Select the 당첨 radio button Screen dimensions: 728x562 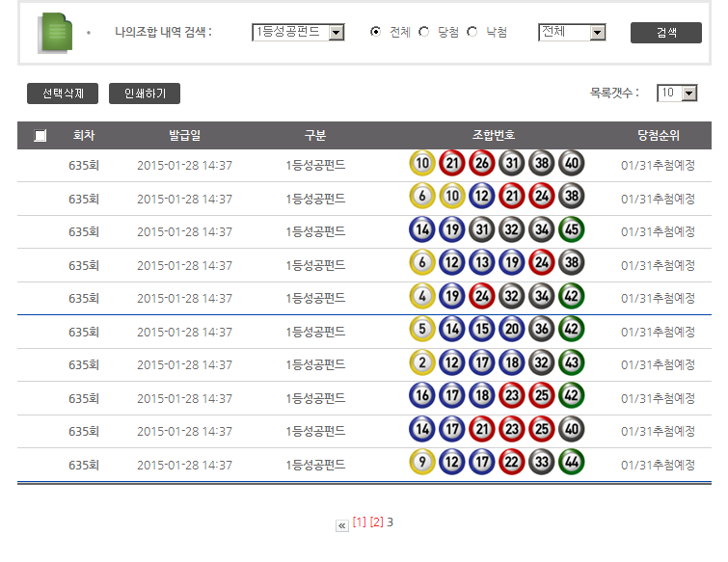coord(424,32)
